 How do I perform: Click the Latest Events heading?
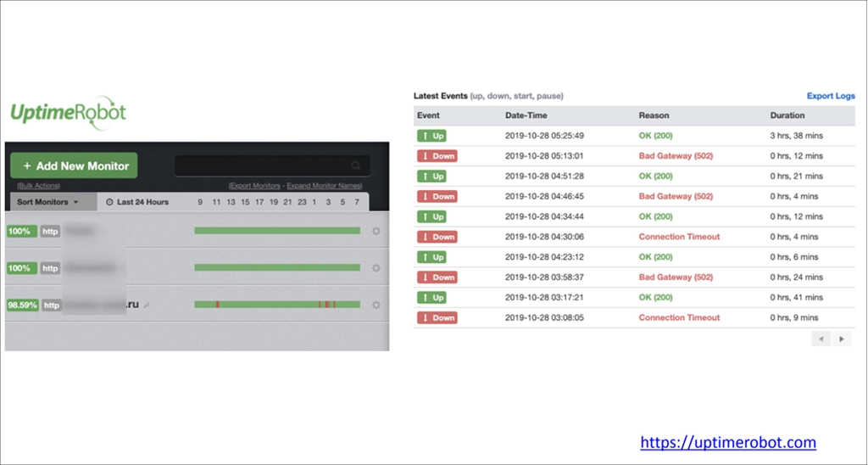(x=441, y=96)
